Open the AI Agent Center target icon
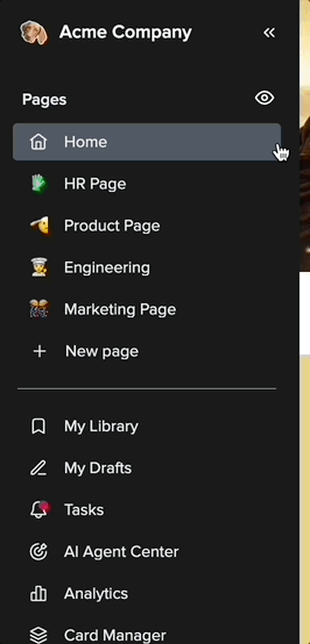The width and height of the screenshot is (310, 644). click(39, 552)
